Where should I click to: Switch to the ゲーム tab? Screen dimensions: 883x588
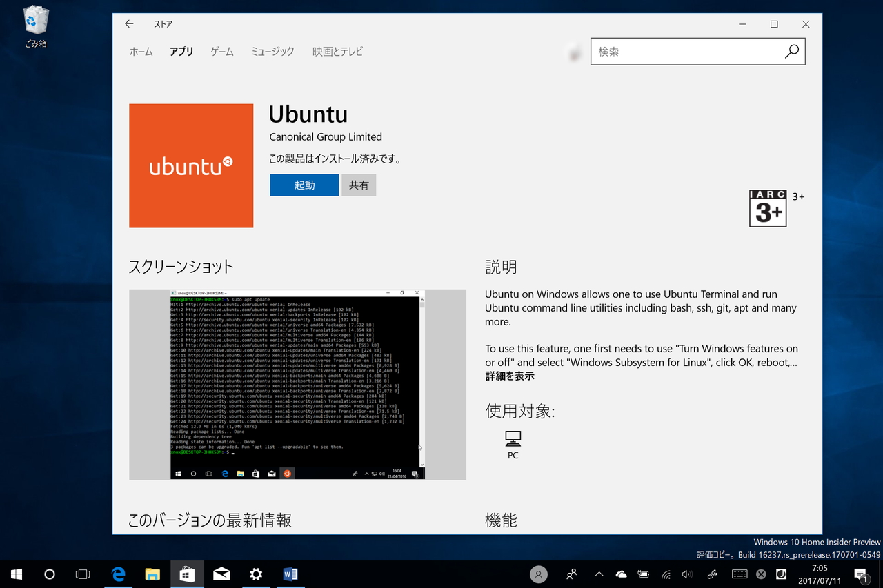point(221,51)
